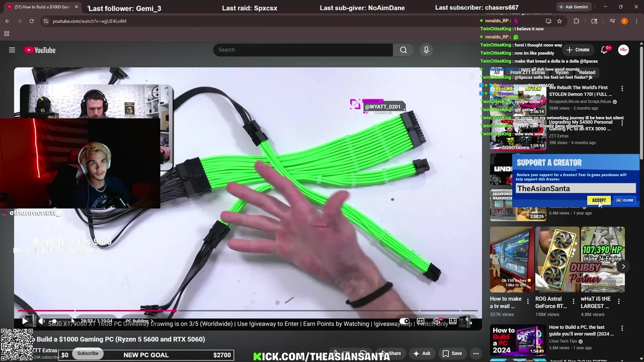Open options for the tv wall short

point(528,302)
